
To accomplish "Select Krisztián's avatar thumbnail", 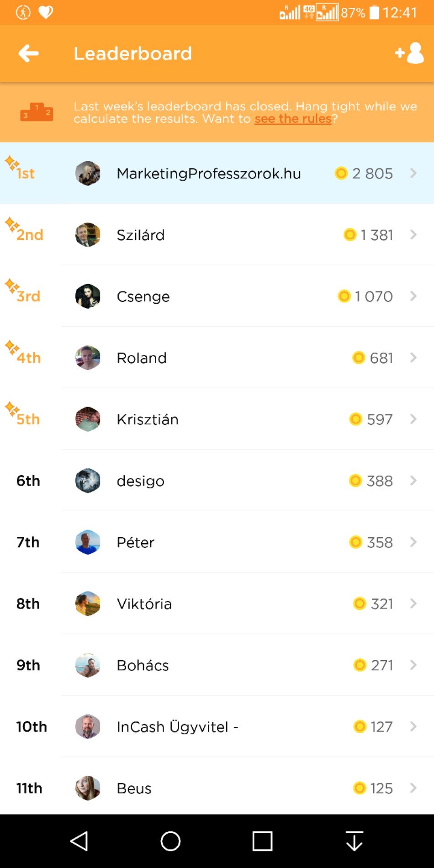I will tap(88, 419).
